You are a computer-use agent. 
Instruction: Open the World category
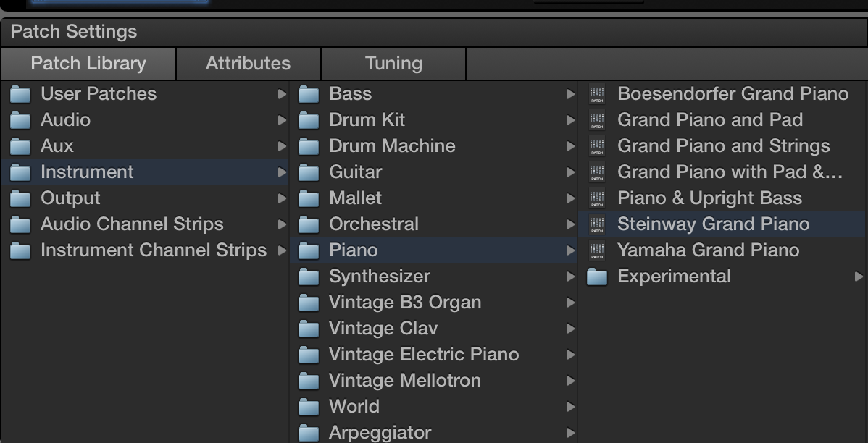(x=354, y=407)
